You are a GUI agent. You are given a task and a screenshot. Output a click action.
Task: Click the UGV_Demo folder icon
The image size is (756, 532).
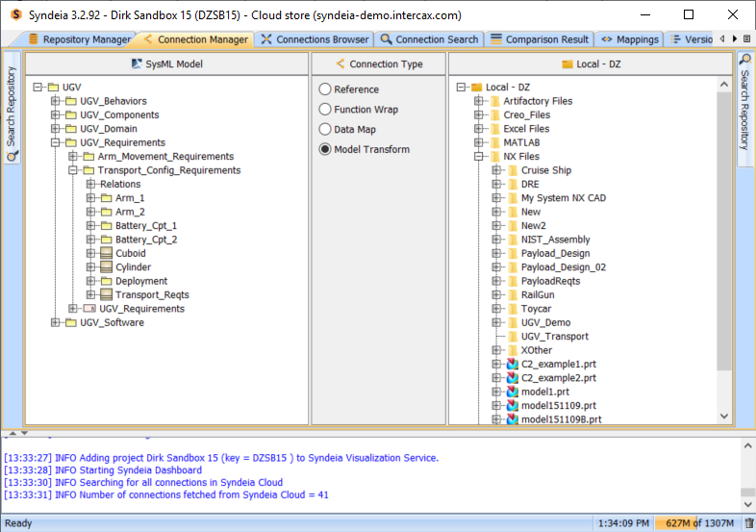(x=513, y=322)
